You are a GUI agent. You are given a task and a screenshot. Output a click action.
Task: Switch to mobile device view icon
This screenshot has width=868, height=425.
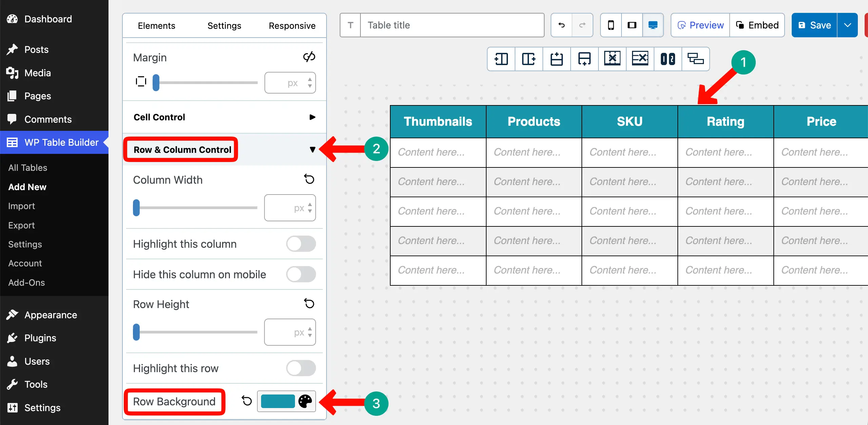click(x=611, y=25)
